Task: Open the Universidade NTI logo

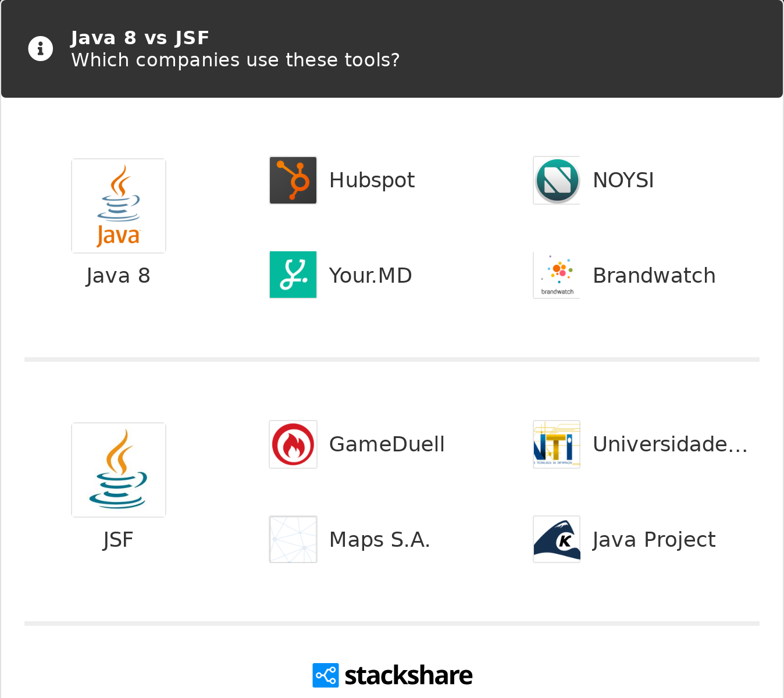Action: [x=557, y=444]
